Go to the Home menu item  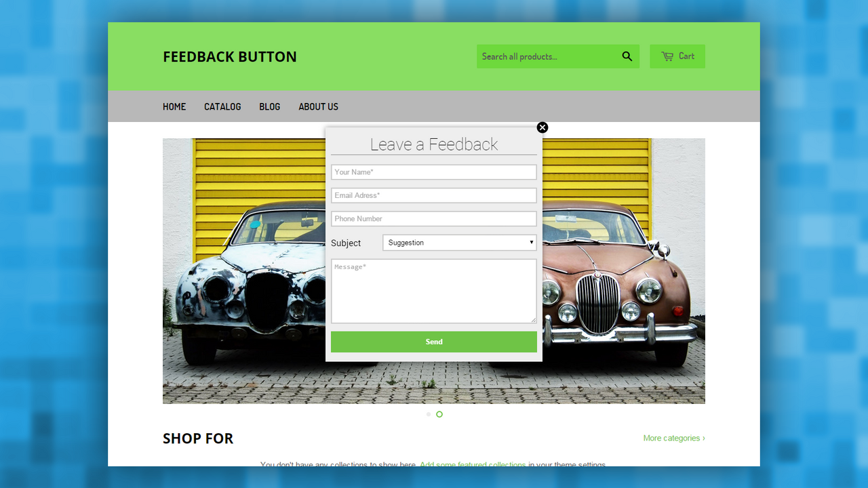click(174, 106)
